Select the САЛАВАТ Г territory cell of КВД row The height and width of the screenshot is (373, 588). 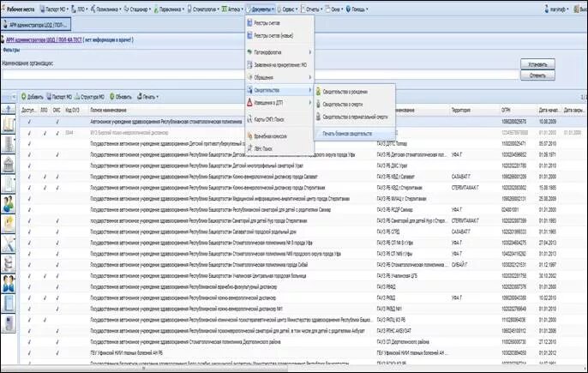pos(461,177)
